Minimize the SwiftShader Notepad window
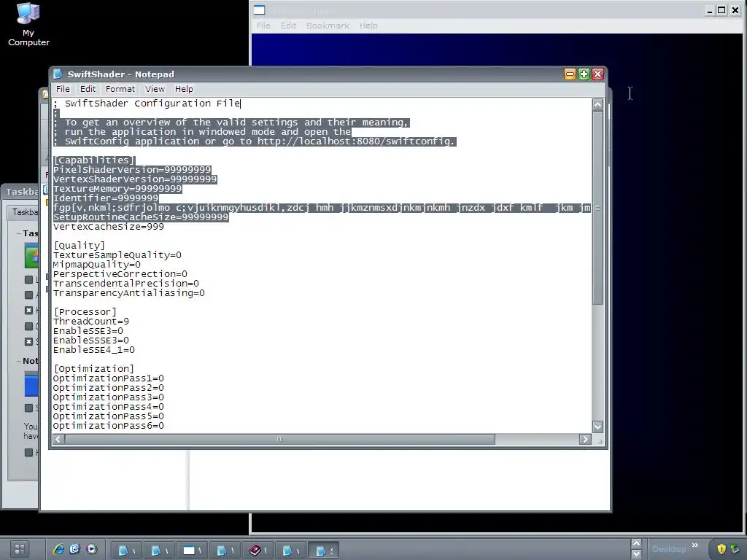 pyautogui.click(x=570, y=74)
